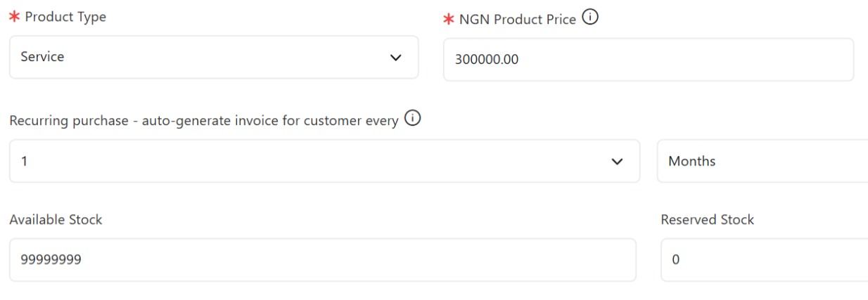Click the Product Type label
This screenshot has width=868, height=300.
click(x=65, y=18)
